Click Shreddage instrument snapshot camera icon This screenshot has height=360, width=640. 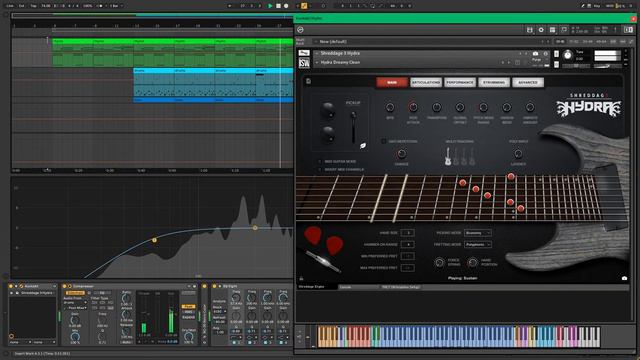click(535, 53)
